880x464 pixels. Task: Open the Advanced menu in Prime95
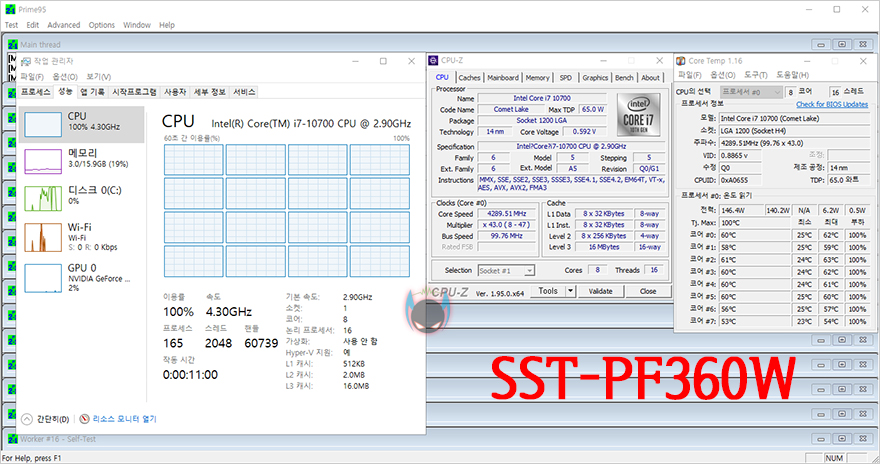pos(64,25)
